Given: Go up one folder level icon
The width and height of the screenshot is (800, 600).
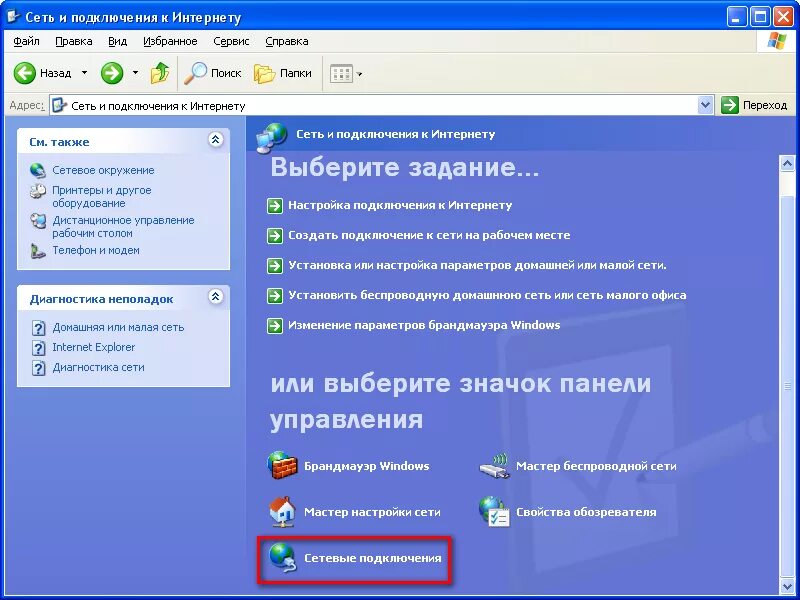Looking at the screenshot, I should click(160, 73).
